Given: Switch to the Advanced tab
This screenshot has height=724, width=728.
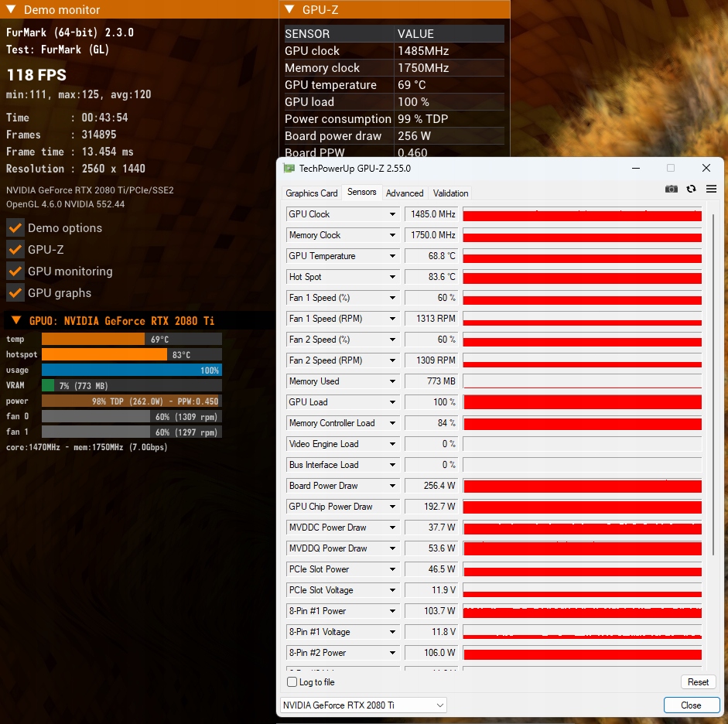Looking at the screenshot, I should (x=405, y=193).
